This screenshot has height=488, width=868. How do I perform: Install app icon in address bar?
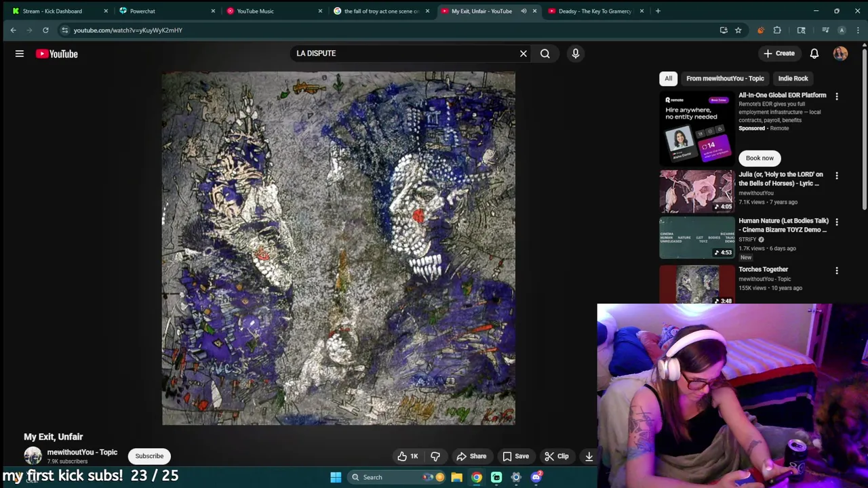click(724, 30)
